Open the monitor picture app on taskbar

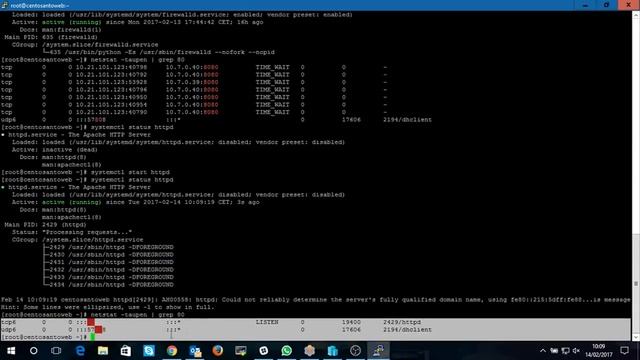tap(241, 351)
